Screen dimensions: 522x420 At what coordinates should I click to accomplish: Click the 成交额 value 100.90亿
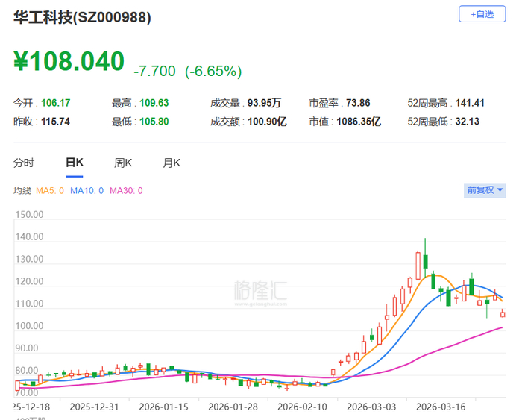pos(267,122)
